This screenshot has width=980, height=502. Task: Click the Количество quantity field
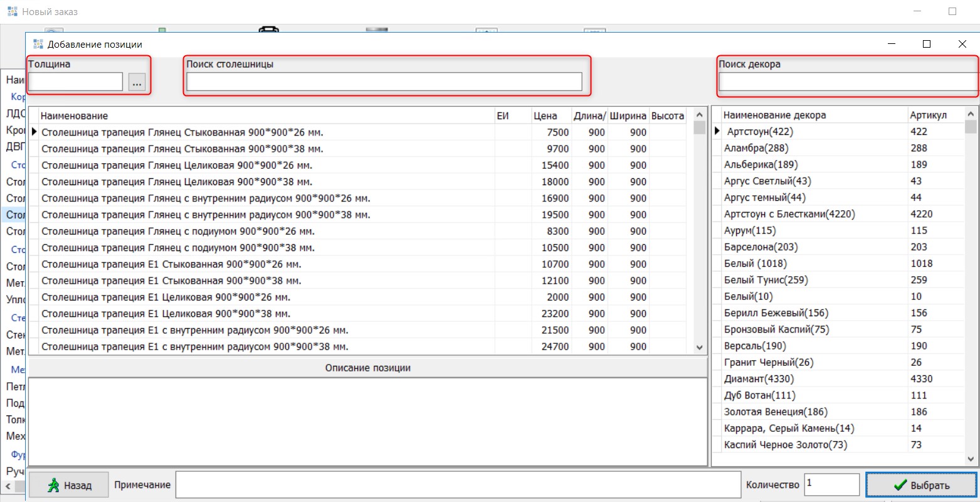(831, 484)
